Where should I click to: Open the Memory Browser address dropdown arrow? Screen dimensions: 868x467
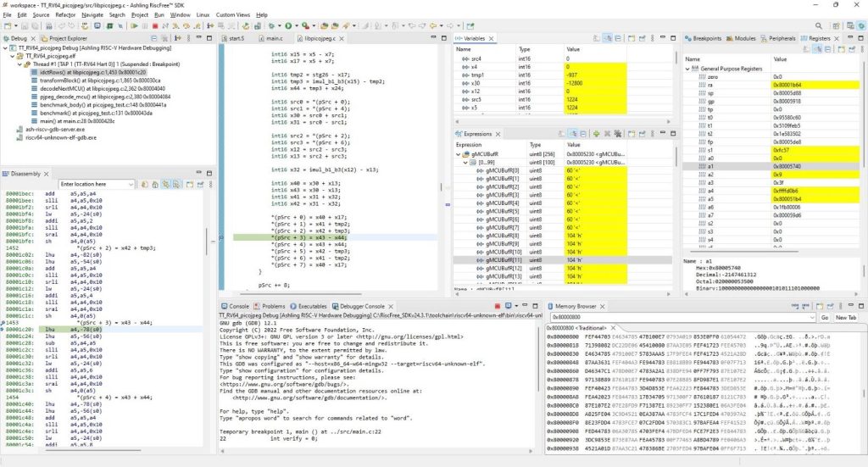812,317
